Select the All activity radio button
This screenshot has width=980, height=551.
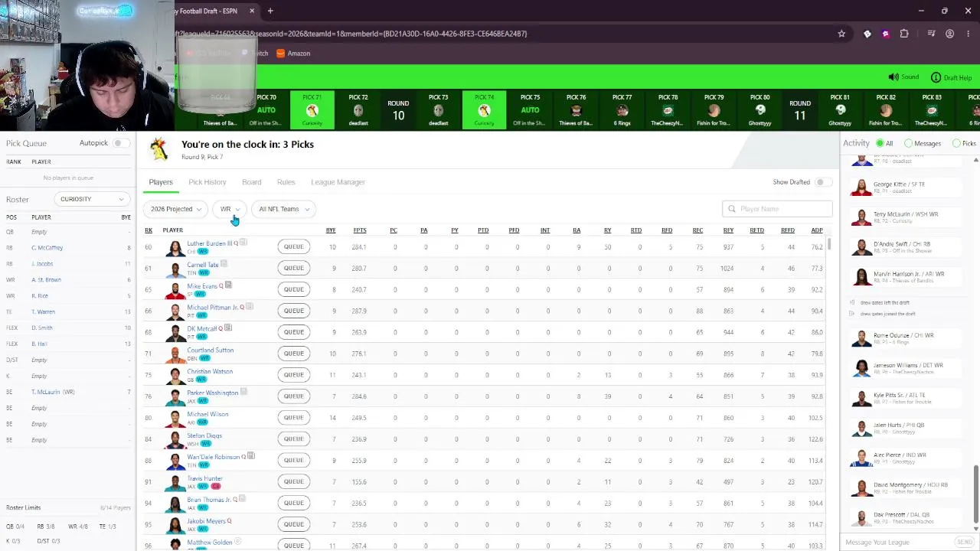coord(880,144)
